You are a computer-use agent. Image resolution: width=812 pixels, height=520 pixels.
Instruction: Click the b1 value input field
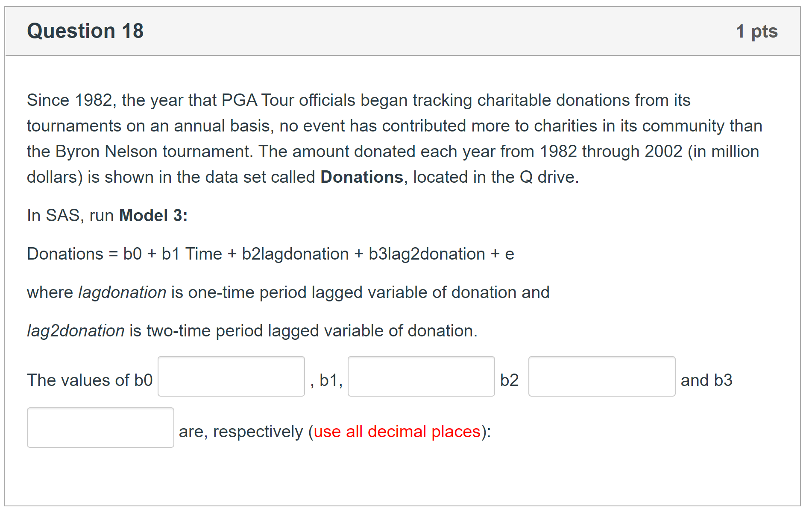(x=421, y=376)
